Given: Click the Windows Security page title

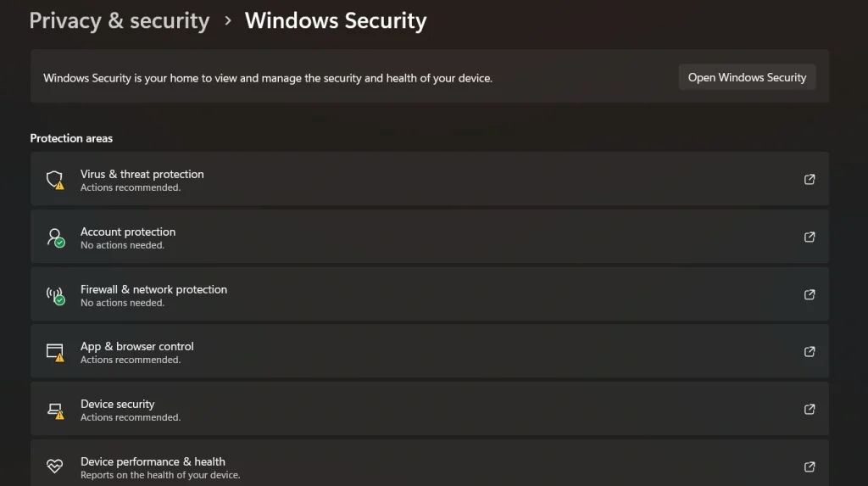Looking at the screenshot, I should pos(336,21).
